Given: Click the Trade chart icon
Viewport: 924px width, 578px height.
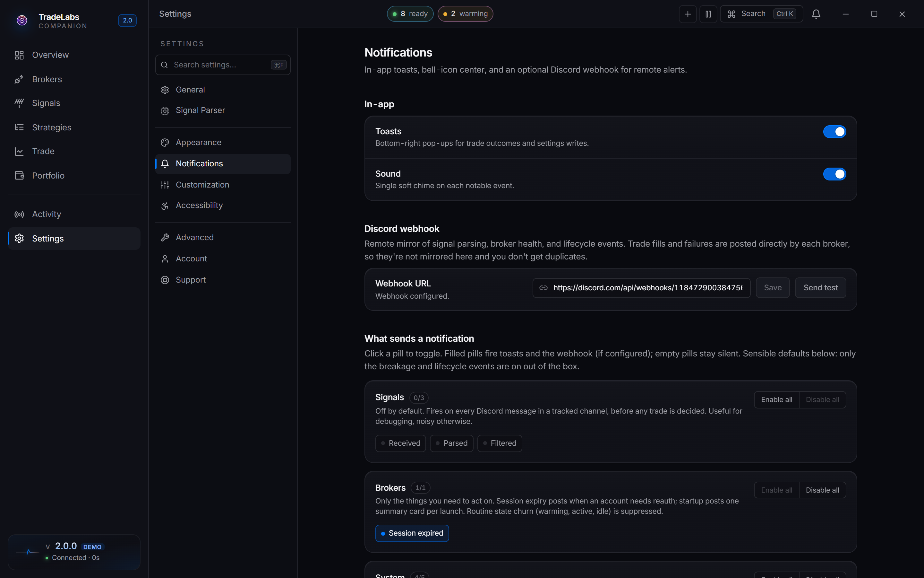Looking at the screenshot, I should pos(19,151).
